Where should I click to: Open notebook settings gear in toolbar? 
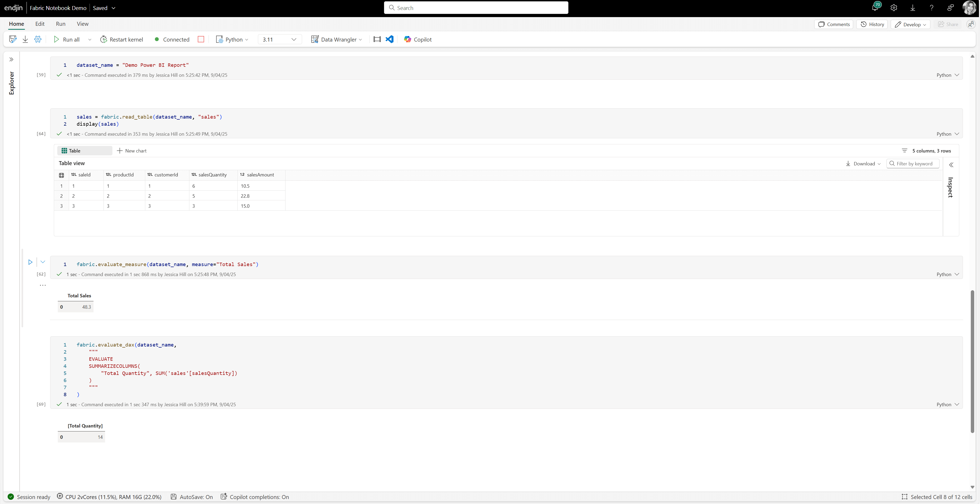tap(38, 39)
